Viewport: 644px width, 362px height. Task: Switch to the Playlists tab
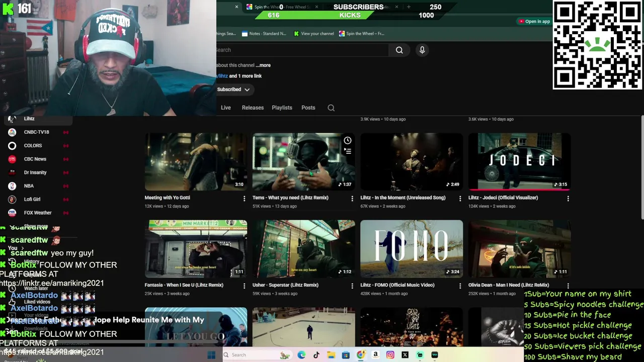tap(282, 108)
